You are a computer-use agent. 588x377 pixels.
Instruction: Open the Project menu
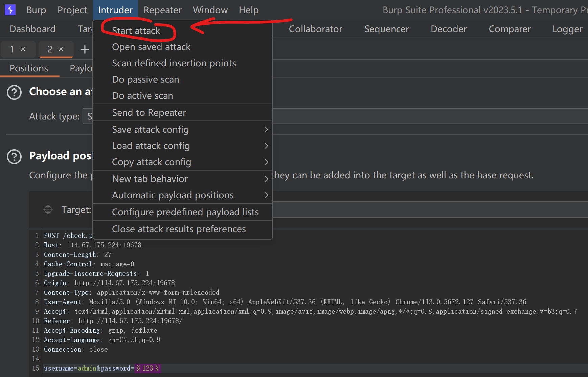point(72,10)
